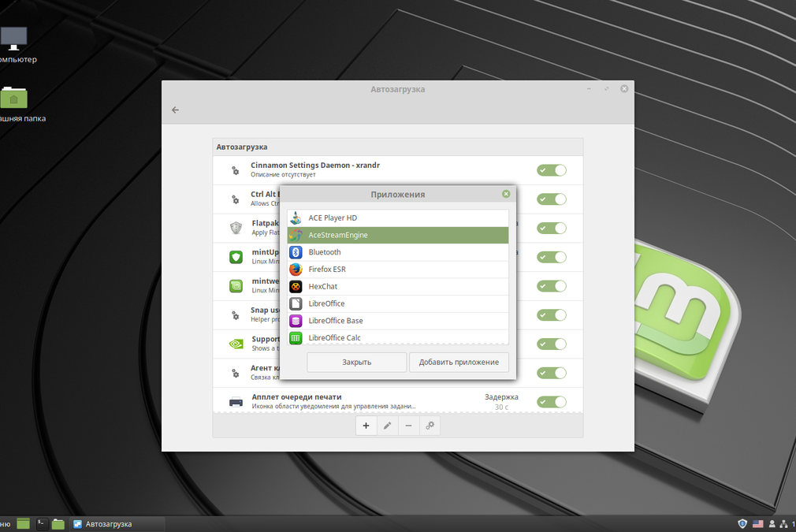This screenshot has height=532, width=796.
Task: Click the gear icon beside Cinnamon Settings Daemon
Action: click(236, 170)
